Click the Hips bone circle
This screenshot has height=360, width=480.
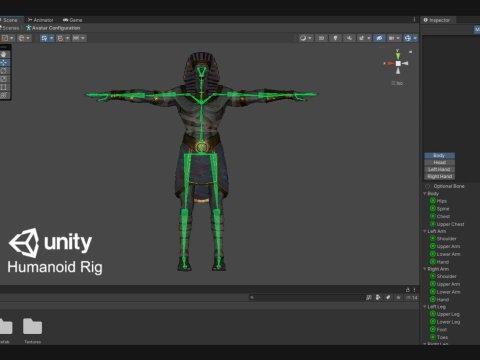[433, 201]
